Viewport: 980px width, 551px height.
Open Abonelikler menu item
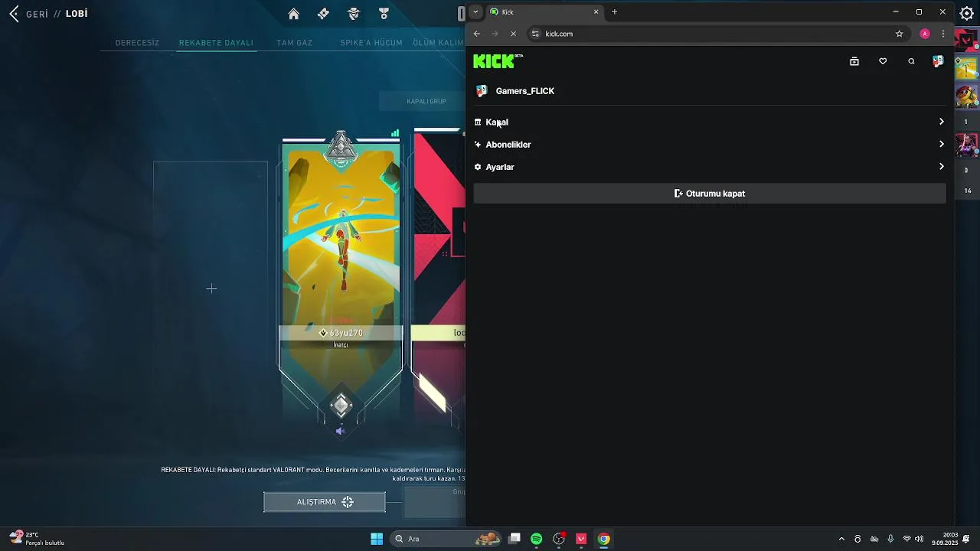(x=710, y=144)
